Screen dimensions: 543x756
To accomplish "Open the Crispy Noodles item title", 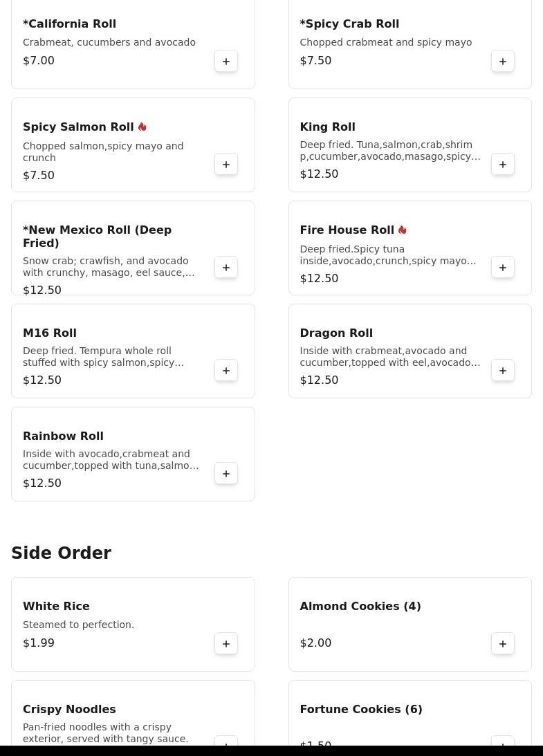I will pos(69,710).
